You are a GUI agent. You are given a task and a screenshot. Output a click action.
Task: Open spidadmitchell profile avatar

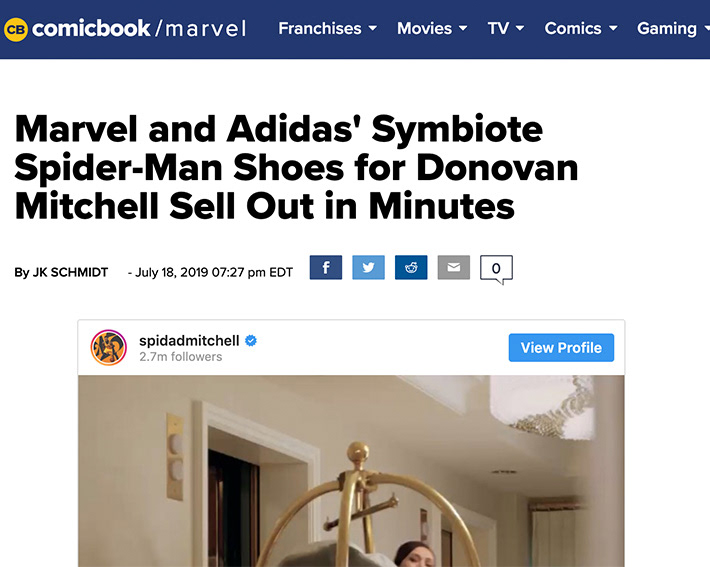[x=109, y=347]
